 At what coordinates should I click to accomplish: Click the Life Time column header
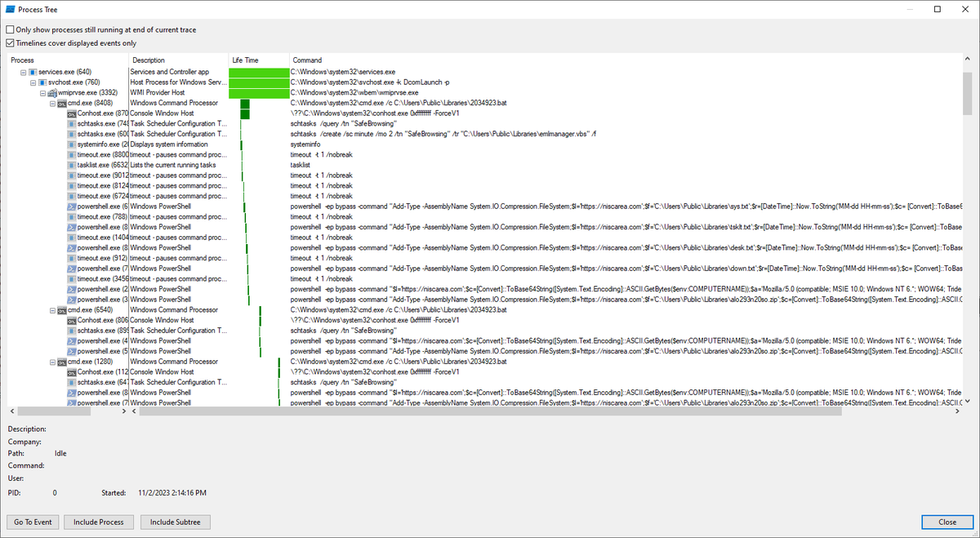259,60
